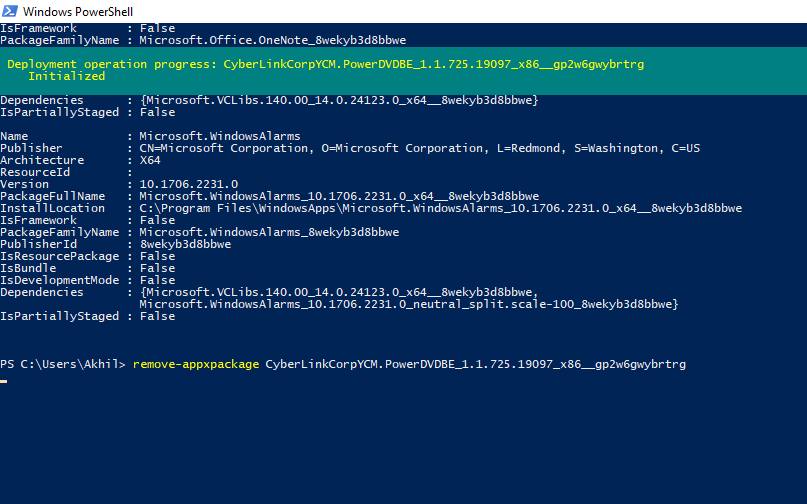Click the CyberLinkCorpYCM package argument on the command line
The image size is (807, 504).
(x=476, y=364)
